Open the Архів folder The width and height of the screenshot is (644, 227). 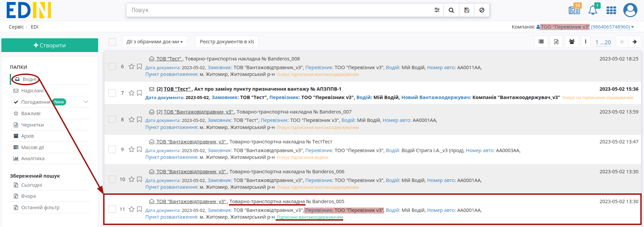pos(28,136)
